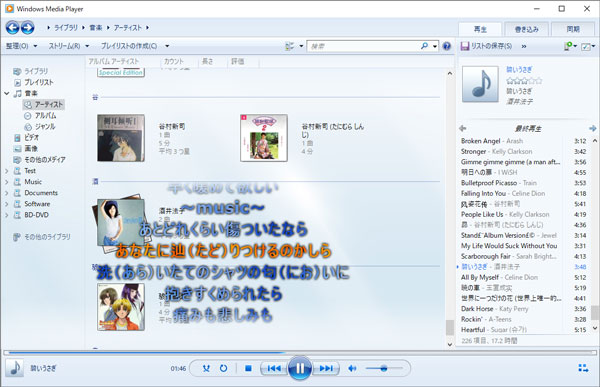Adjust the volume slider
This screenshot has height=387, width=600.
coord(384,368)
